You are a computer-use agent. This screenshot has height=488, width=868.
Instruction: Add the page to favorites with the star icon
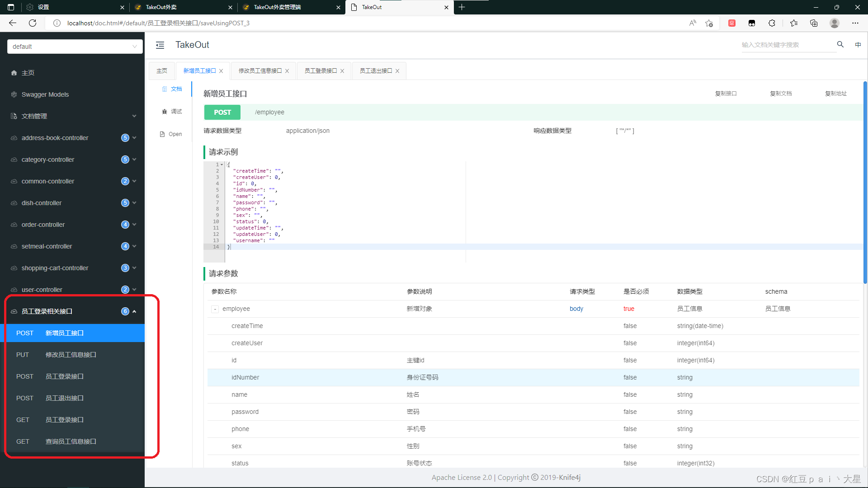click(x=709, y=23)
